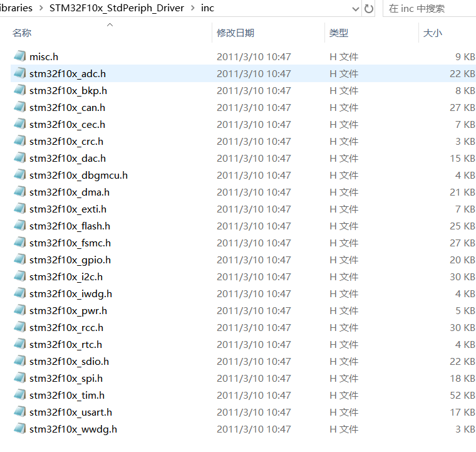The height and width of the screenshot is (452, 476).
Task: Sort files by 类型 column
Action: click(339, 33)
